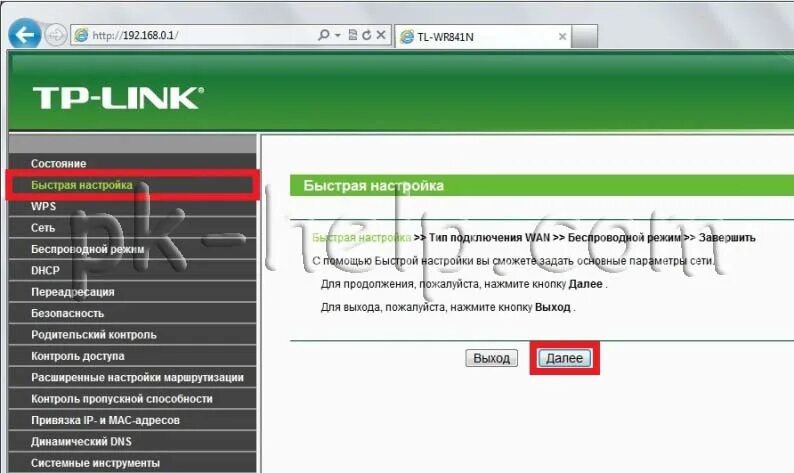The width and height of the screenshot is (794, 473).
Task: Click the Завершить breadcrumb text
Action: coord(727,238)
